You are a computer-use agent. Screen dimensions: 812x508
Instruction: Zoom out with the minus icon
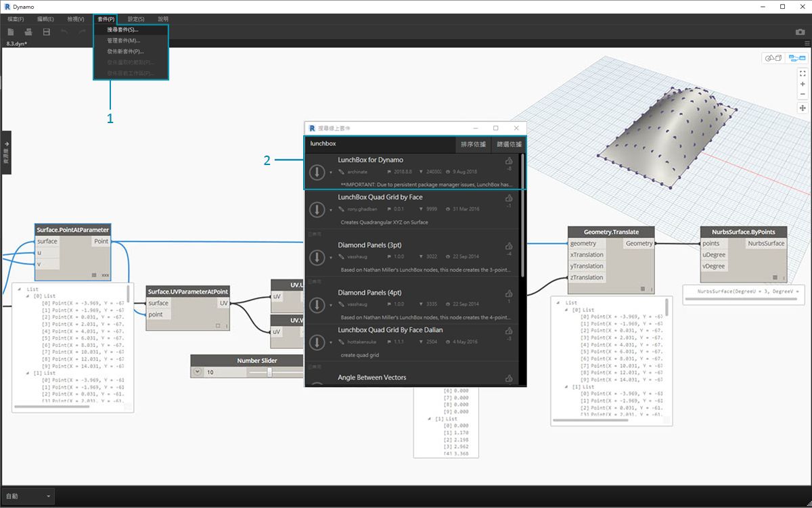tap(803, 94)
